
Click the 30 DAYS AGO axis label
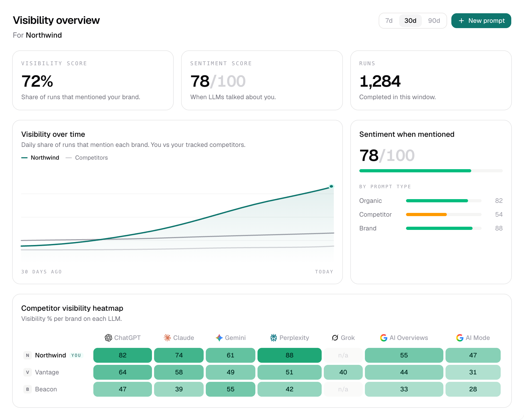click(x=41, y=272)
